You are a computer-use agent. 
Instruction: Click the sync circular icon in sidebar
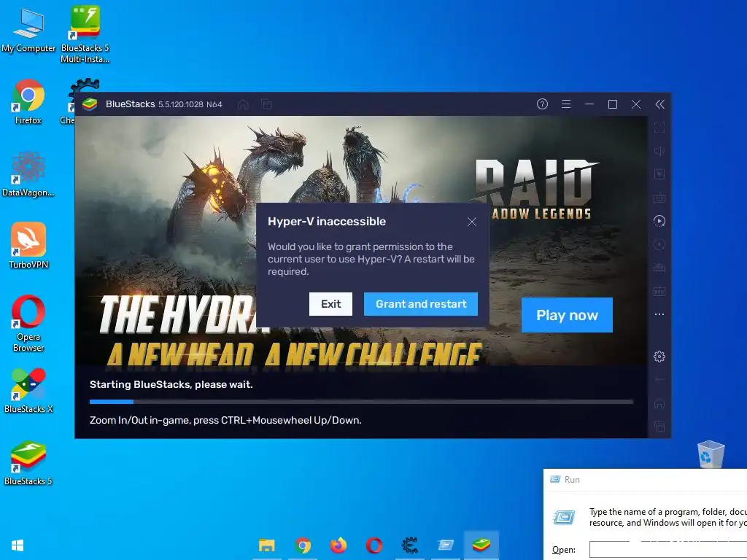click(659, 244)
